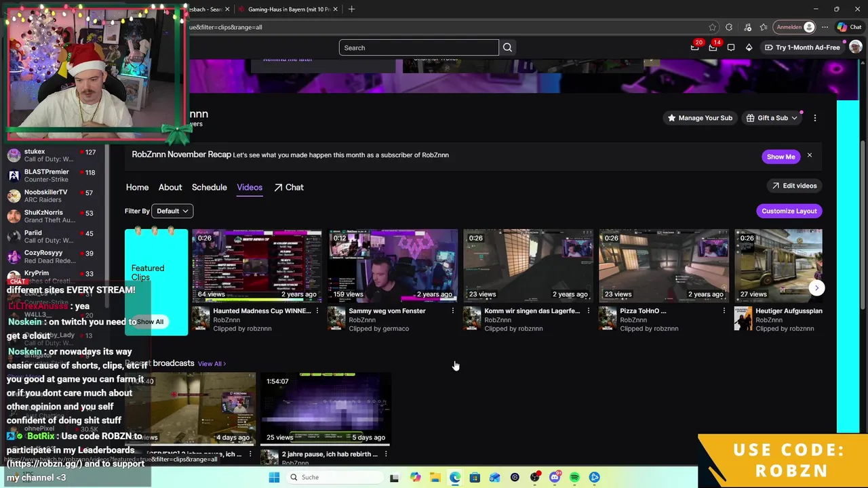This screenshot has height=488, width=868.
Task: Switch to the About tab
Action: click(170, 187)
